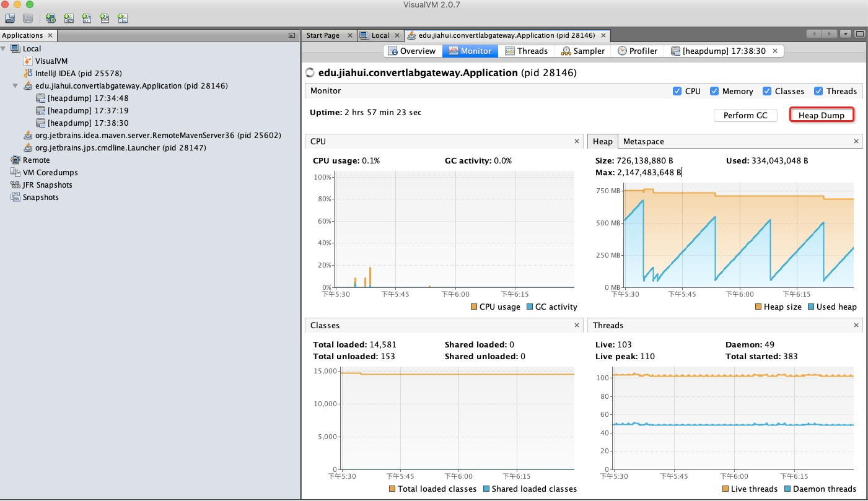Click the CPU usage legend swatch
The image size is (868, 501).
[x=474, y=307]
